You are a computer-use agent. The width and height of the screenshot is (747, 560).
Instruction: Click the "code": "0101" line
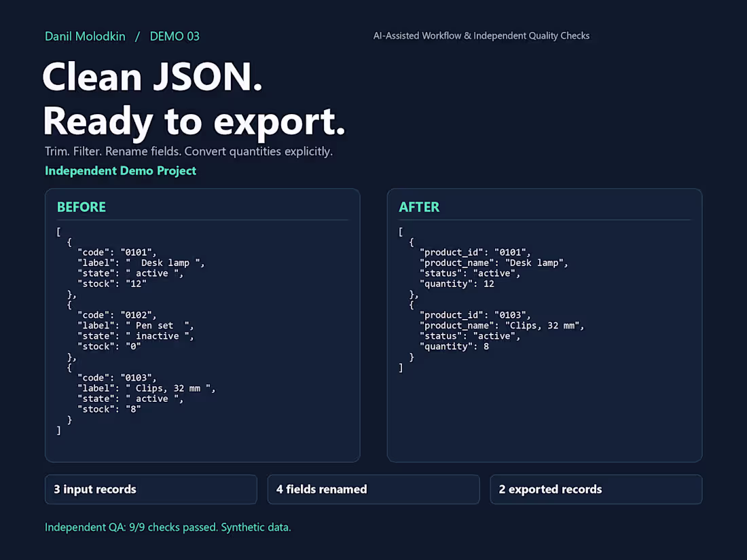coord(117,253)
